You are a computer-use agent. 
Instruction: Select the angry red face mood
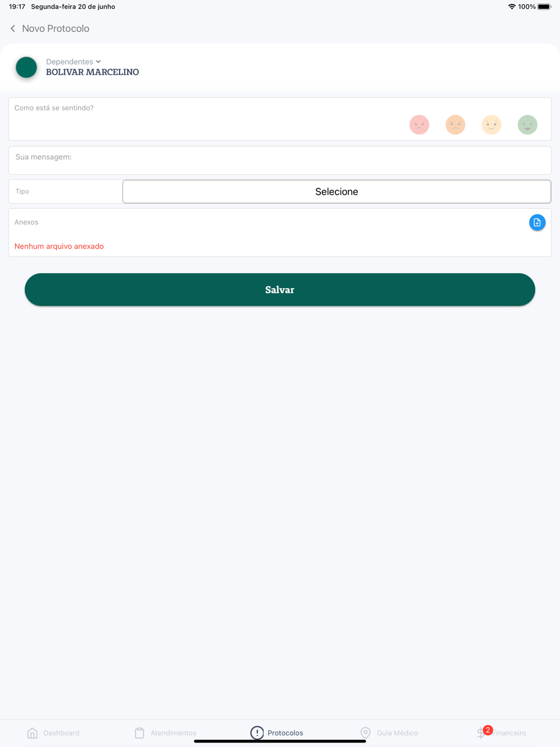pyautogui.click(x=419, y=124)
